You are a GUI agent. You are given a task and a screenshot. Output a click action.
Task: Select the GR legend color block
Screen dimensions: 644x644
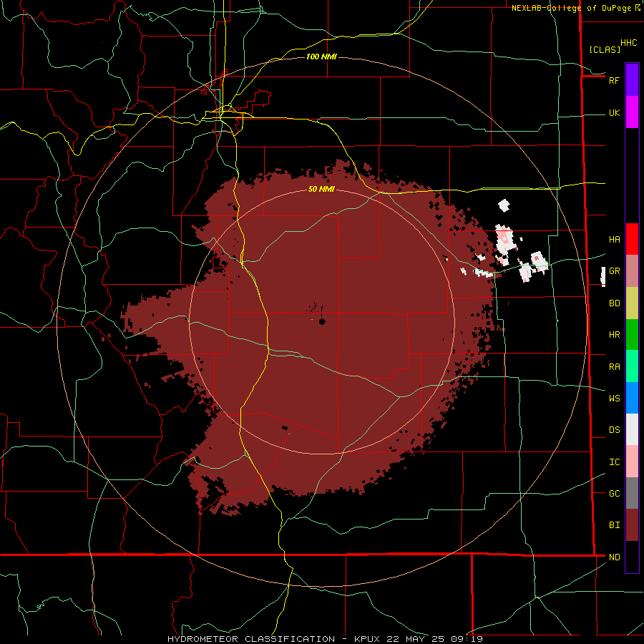coord(632,271)
